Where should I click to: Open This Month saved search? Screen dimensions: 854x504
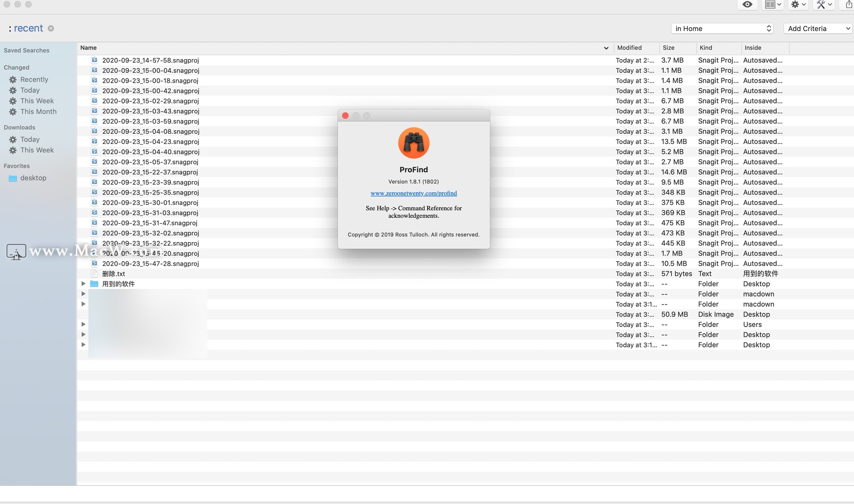click(38, 112)
